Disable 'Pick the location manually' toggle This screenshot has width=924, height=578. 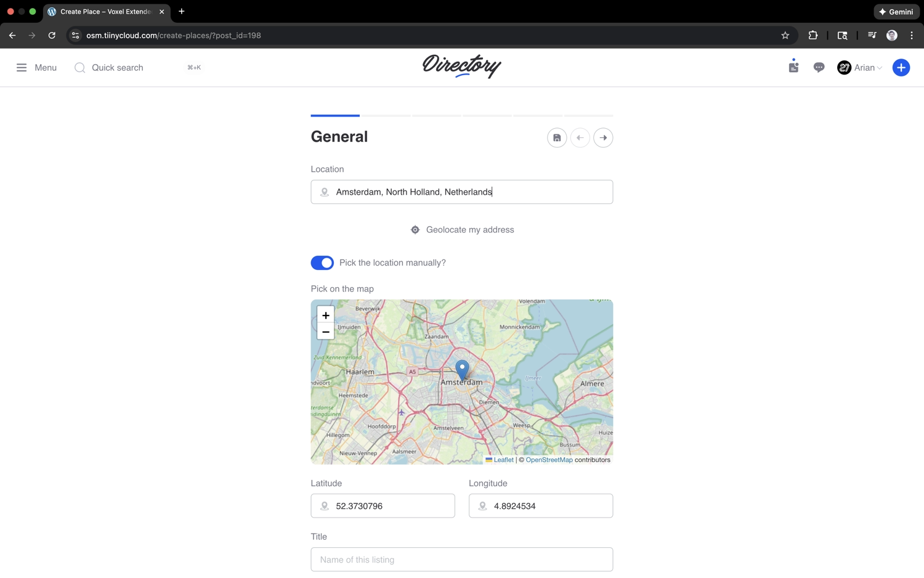pos(322,263)
